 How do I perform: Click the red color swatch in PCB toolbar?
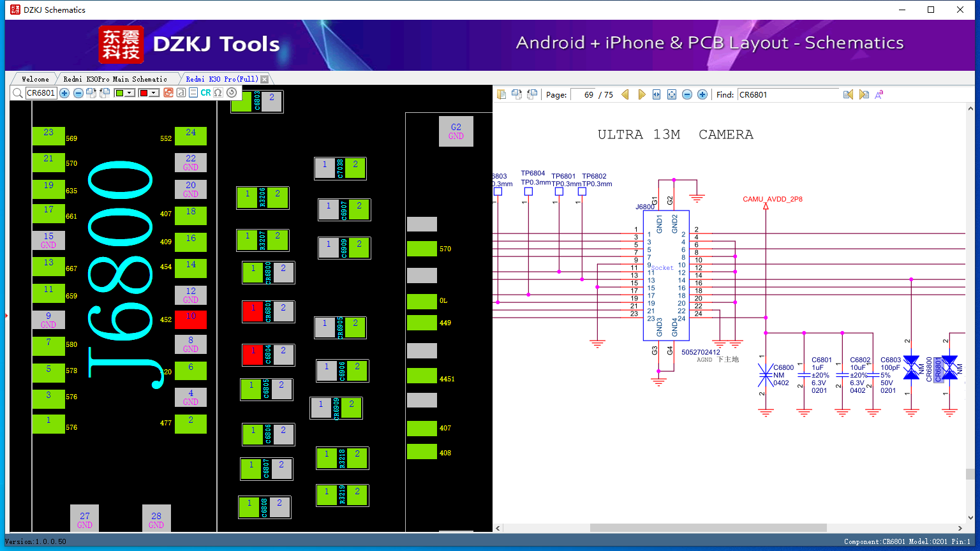click(144, 93)
